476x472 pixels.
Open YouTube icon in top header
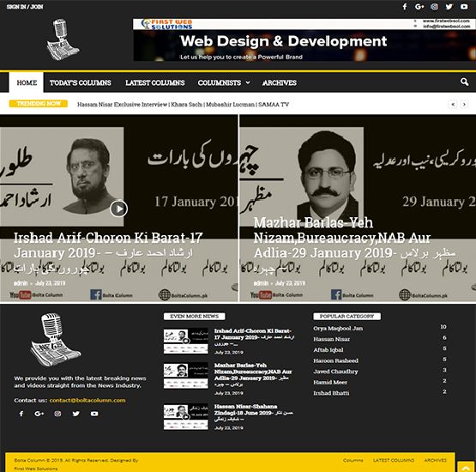(464, 7)
